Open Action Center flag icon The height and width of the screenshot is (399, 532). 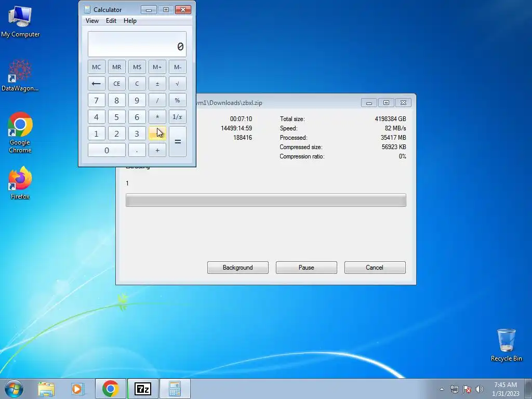pos(467,389)
